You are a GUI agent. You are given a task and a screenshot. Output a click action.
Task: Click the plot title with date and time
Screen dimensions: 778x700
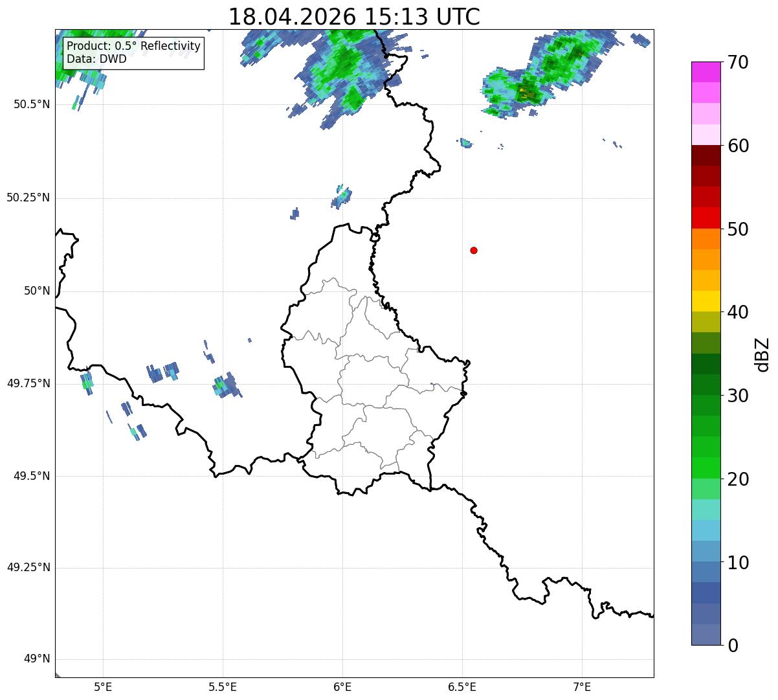[354, 16]
